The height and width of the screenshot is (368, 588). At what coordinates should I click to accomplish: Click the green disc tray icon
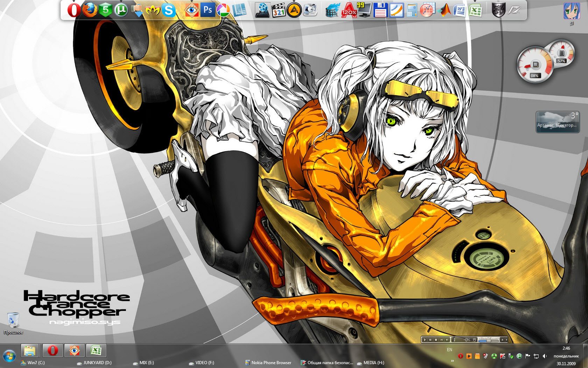click(494, 356)
